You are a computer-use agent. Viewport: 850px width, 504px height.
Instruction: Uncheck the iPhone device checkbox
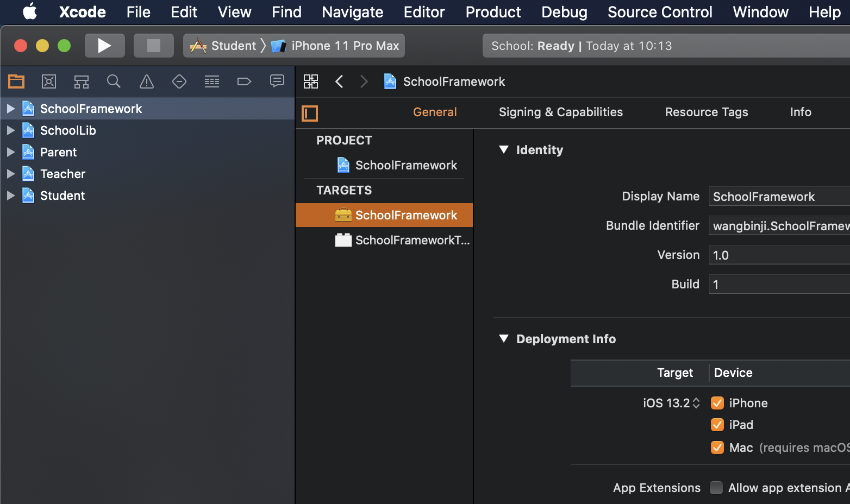pyautogui.click(x=717, y=403)
